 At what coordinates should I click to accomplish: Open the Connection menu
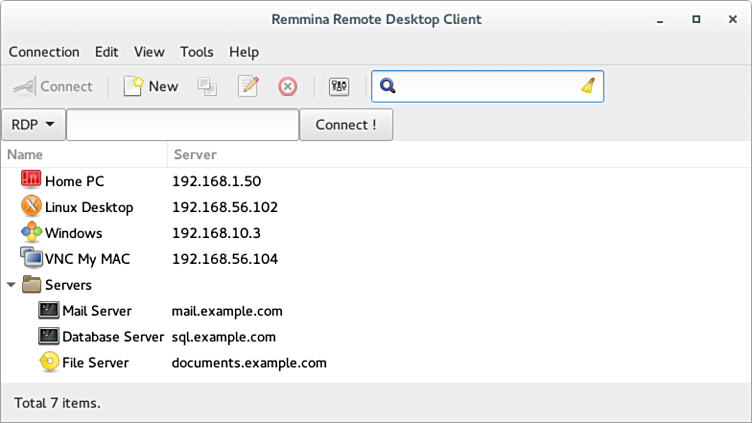click(x=44, y=52)
